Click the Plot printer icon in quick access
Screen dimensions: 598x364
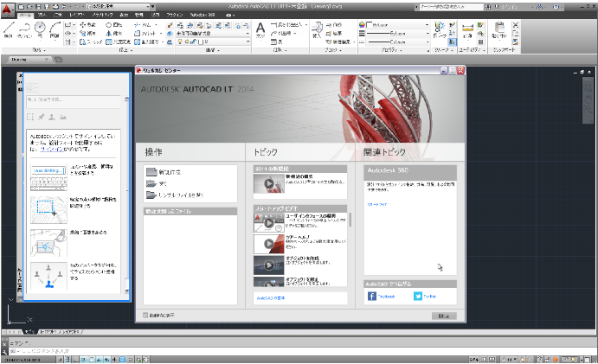55,6
